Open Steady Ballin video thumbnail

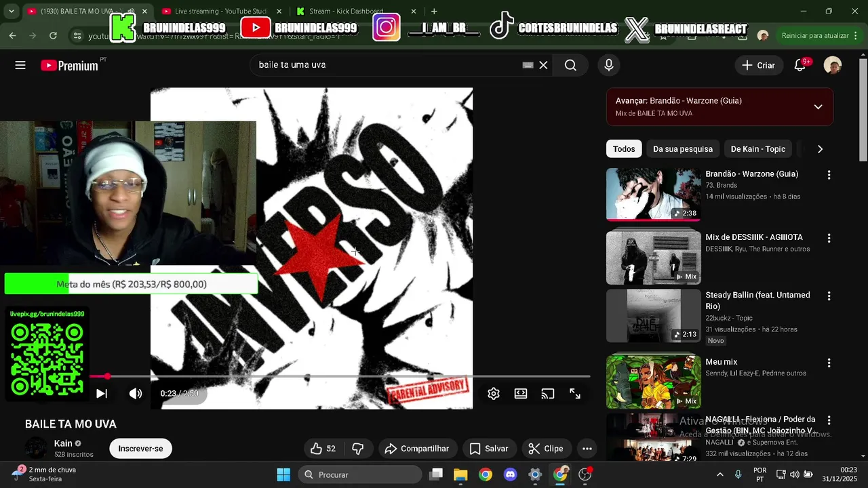(654, 316)
